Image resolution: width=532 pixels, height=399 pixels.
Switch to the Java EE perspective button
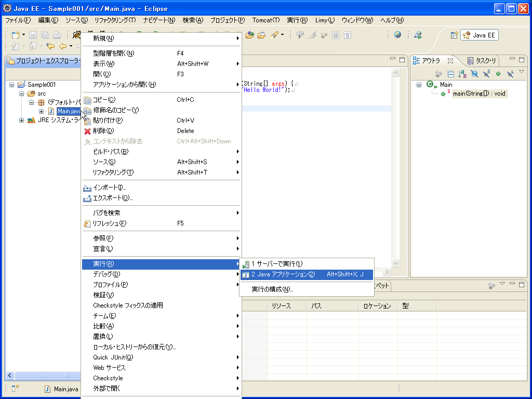pos(480,35)
